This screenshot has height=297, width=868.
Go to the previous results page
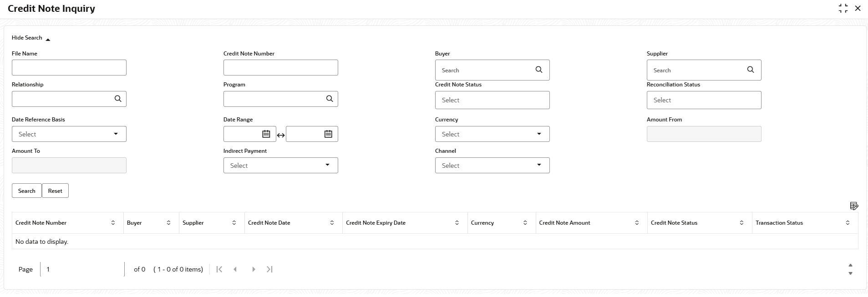[x=235, y=269]
